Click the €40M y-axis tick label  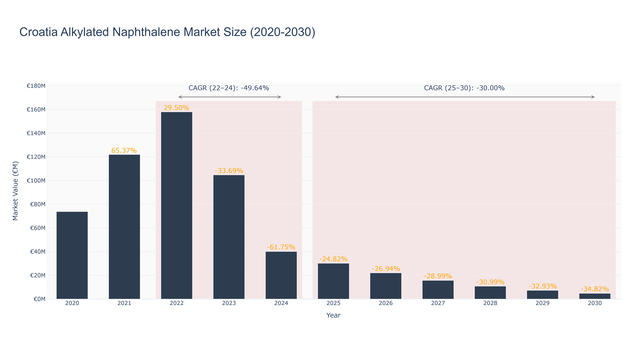click(38, 252)
